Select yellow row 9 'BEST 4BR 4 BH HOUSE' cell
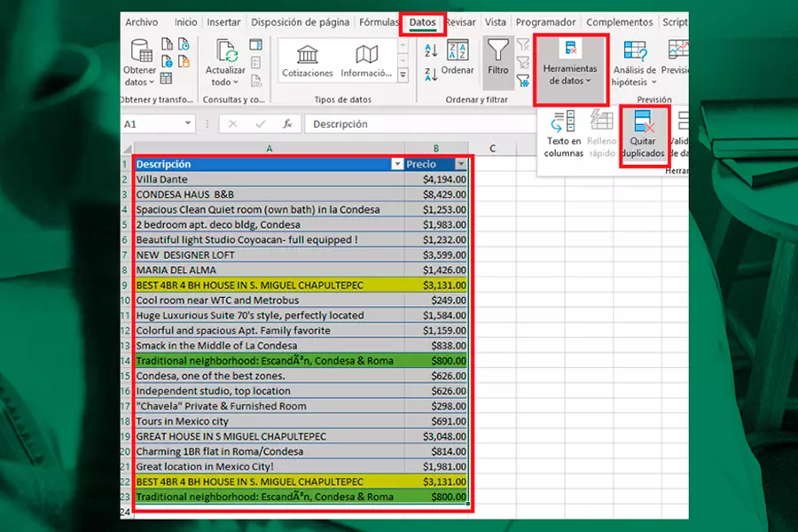Viewport: 798px width, 532px height. coord(270,286)
